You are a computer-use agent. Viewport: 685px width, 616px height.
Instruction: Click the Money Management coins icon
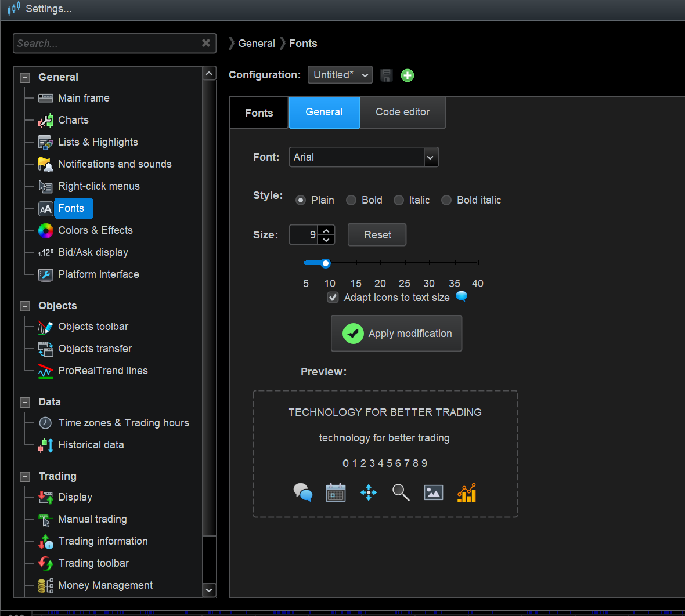coord(45,586)
